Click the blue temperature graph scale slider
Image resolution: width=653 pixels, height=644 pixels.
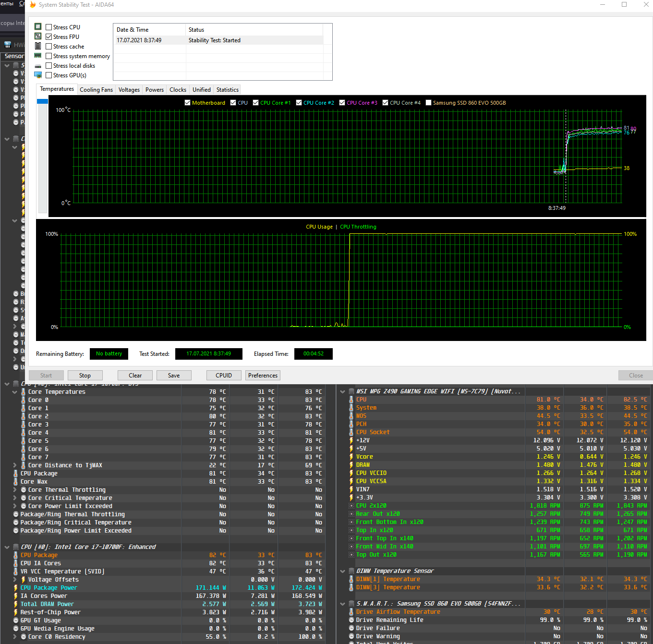click(42, 101)
